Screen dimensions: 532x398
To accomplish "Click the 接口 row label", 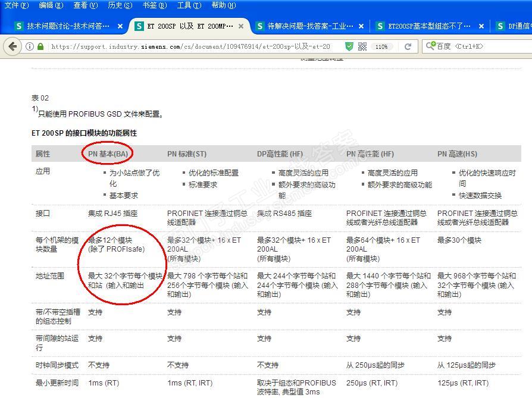I will pos(43,214).
